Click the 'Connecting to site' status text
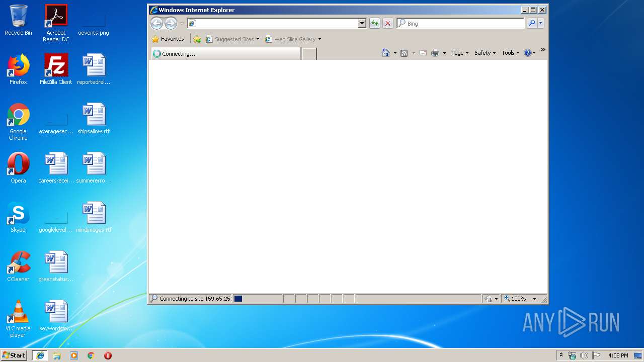Viewport: 644px width, 362px height. (195, 299)
